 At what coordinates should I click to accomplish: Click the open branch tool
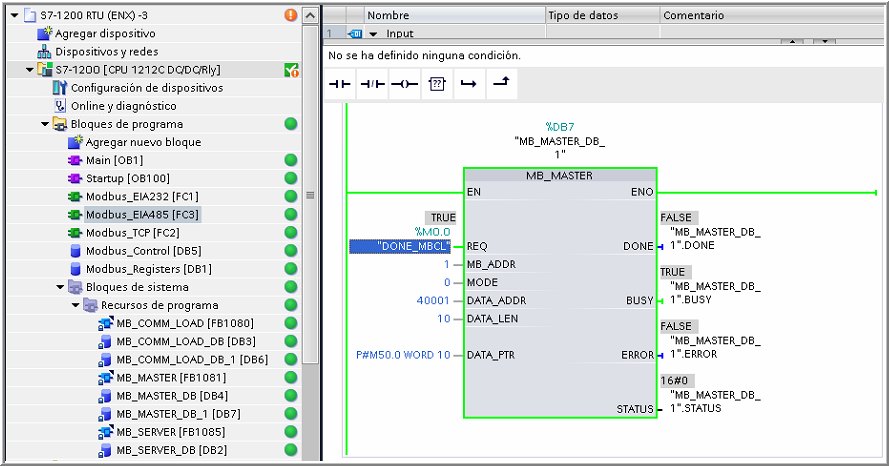[467, 84]
